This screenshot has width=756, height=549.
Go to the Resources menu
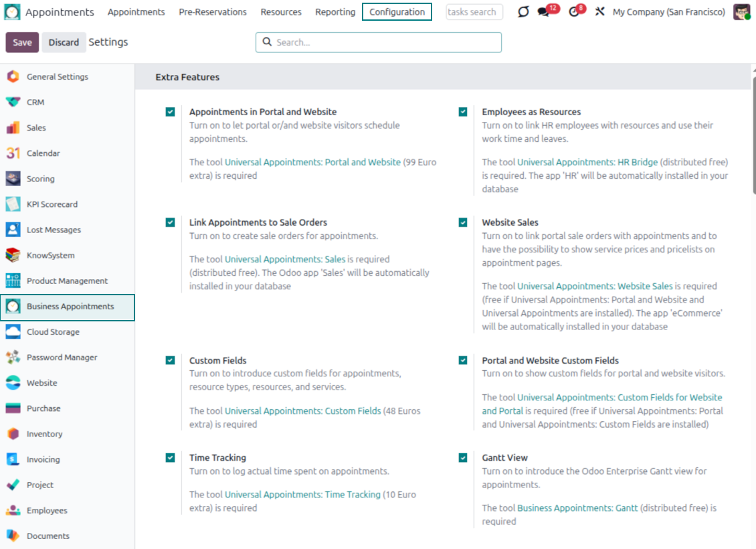tap(281, 12)
